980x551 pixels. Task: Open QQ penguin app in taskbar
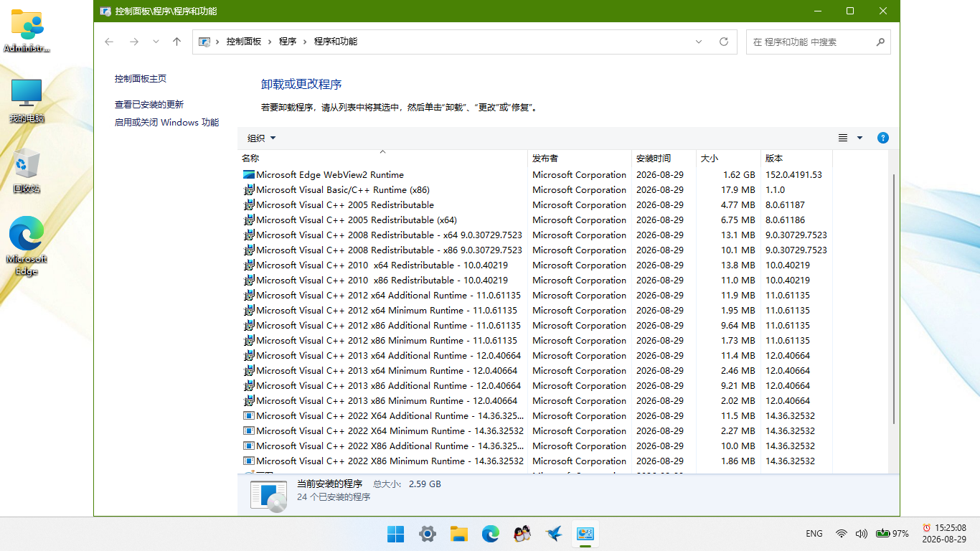click(x=522, y=534)
